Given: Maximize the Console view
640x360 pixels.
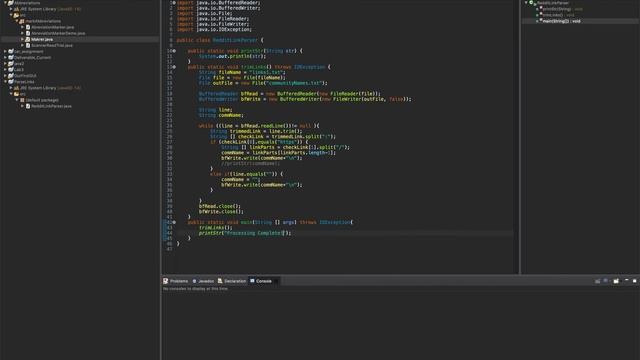Looking at the screenshot, I should click(635, 280).
